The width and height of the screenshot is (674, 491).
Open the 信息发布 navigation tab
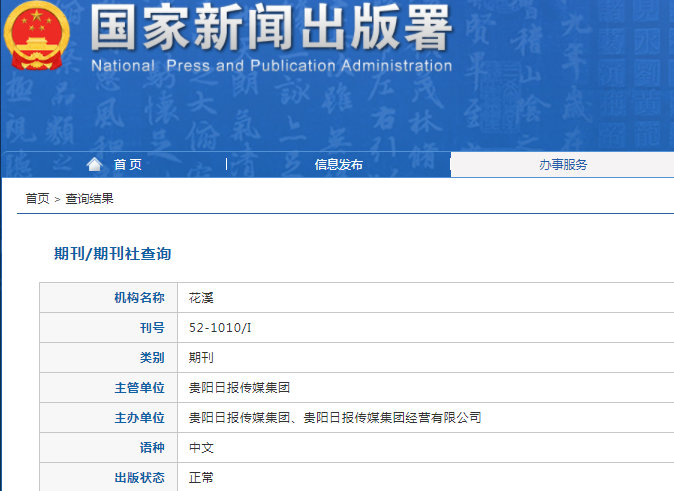pos(338,165)
